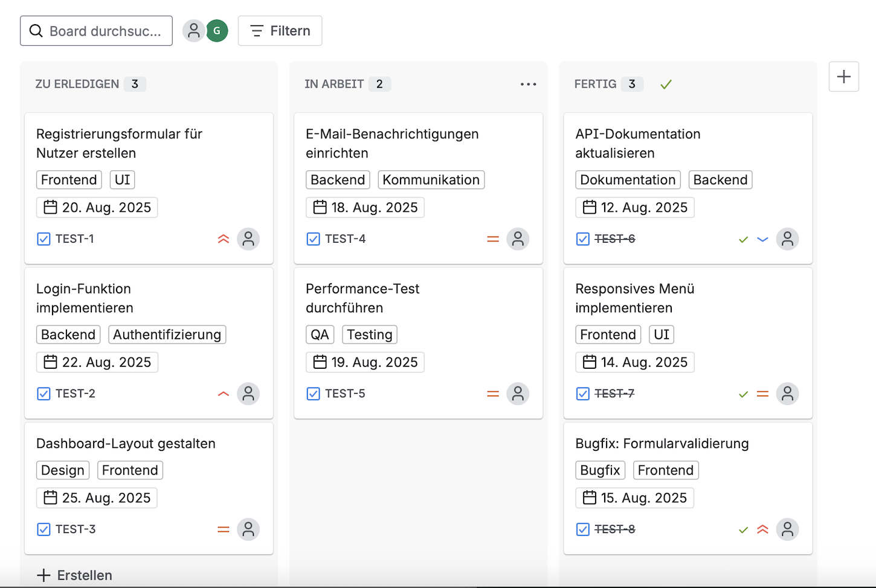876x588 pixels.
Task: Click the high priority arrow on TEST-2
Action: [224, 394]
